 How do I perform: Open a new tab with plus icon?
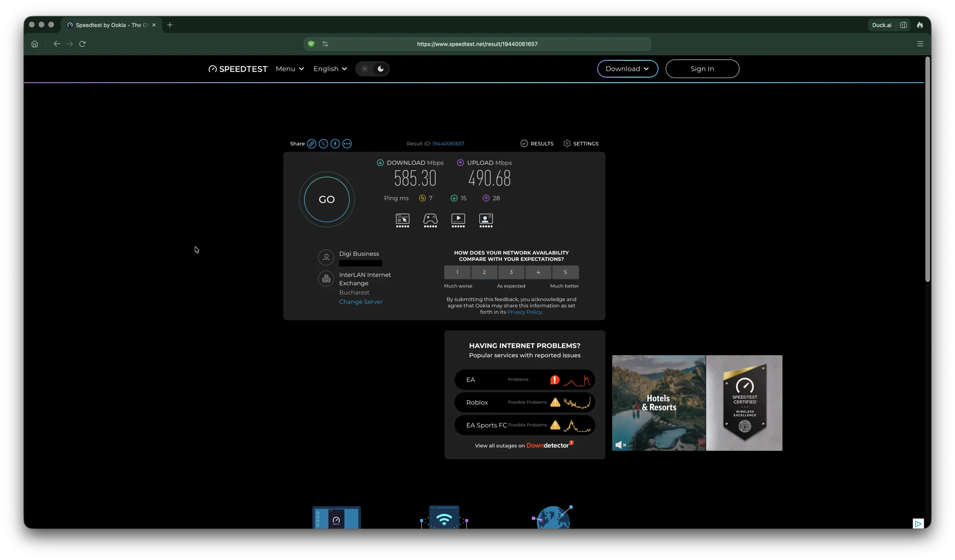point(169,25)
